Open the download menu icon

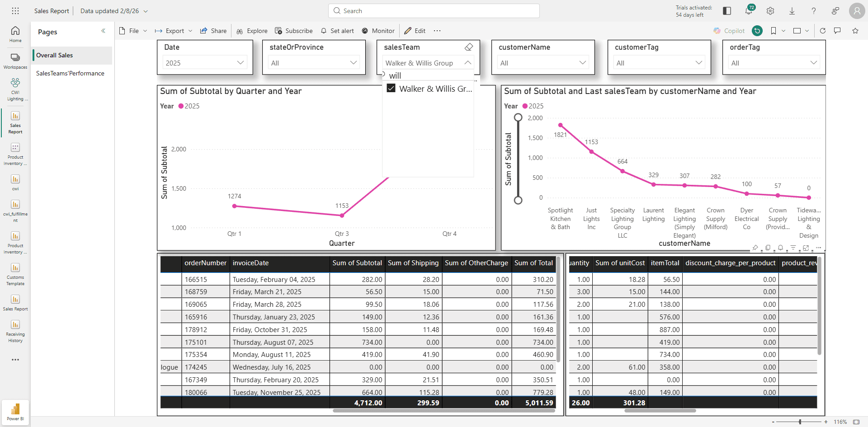pos(792,11)
